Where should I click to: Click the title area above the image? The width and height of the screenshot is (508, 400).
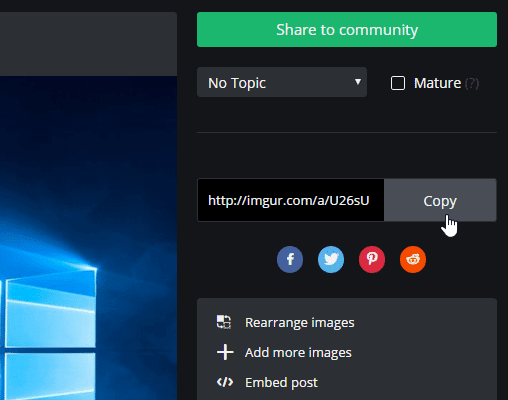coord(88,44)
